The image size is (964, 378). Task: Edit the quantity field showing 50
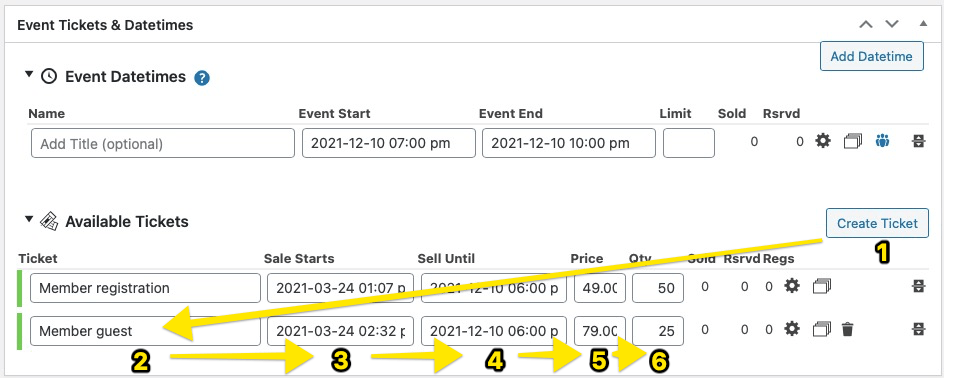click(658, 288)
